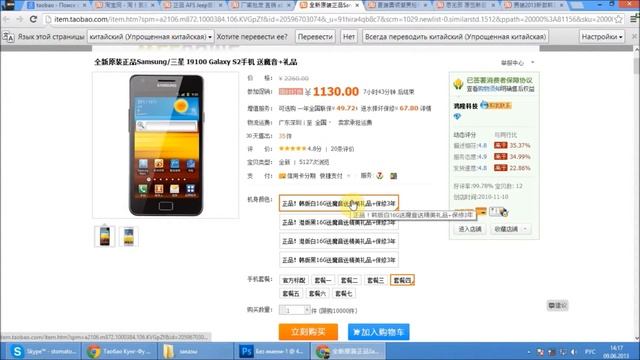This screenshot has height=360, width=640.
Task: Click the blue 加入购物车 add to cart button
Action: click(378, 332)
